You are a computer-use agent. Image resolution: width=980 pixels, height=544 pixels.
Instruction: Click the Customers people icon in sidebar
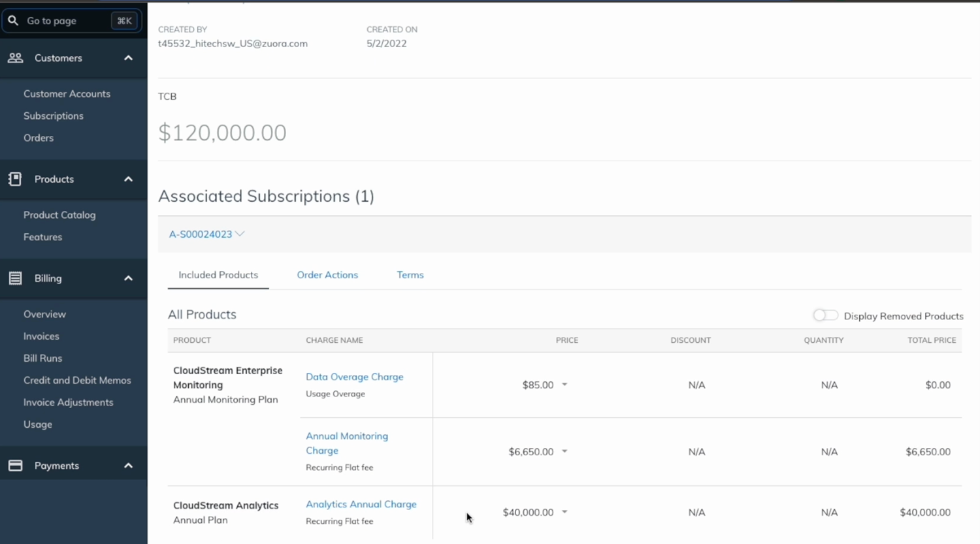click(15, 57)
